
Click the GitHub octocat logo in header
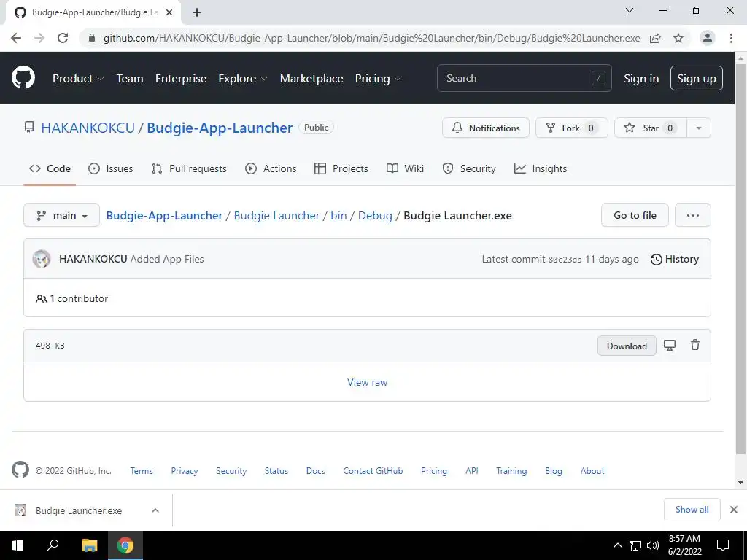23,78
